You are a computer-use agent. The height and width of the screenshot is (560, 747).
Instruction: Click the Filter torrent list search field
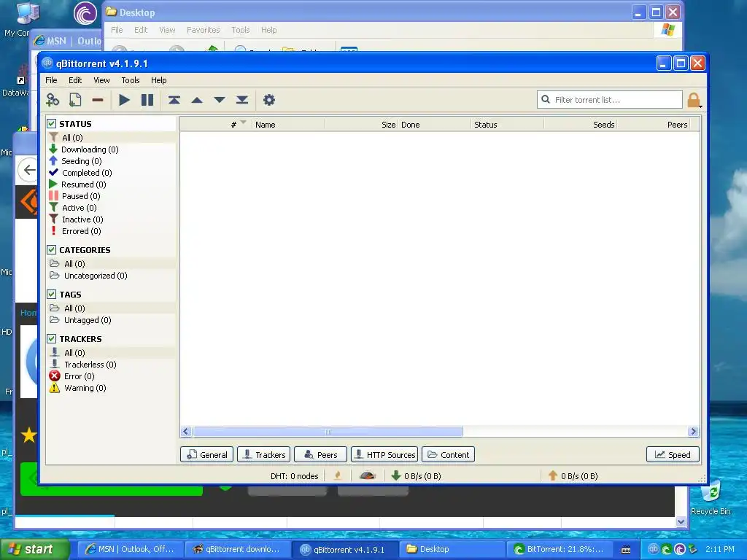click(610, 99)
